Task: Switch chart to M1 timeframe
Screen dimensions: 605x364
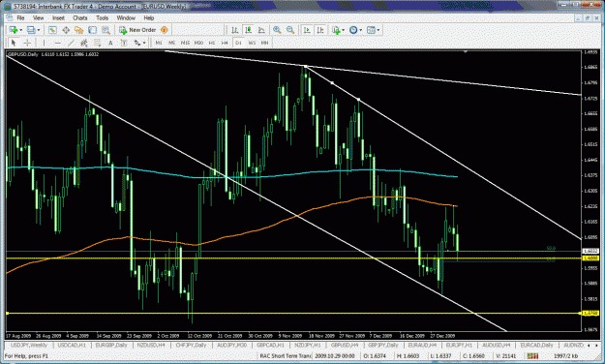Action: pyautogui.click(x=159, y=43)
